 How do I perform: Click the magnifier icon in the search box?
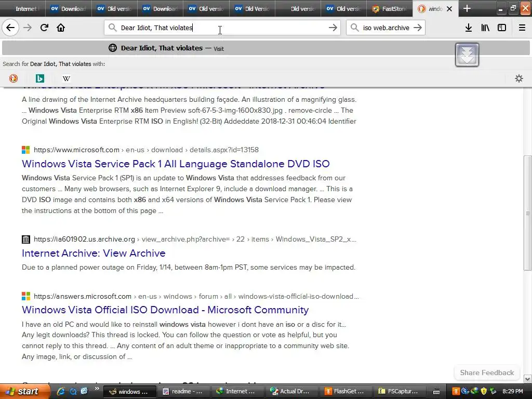pos(354,28)
